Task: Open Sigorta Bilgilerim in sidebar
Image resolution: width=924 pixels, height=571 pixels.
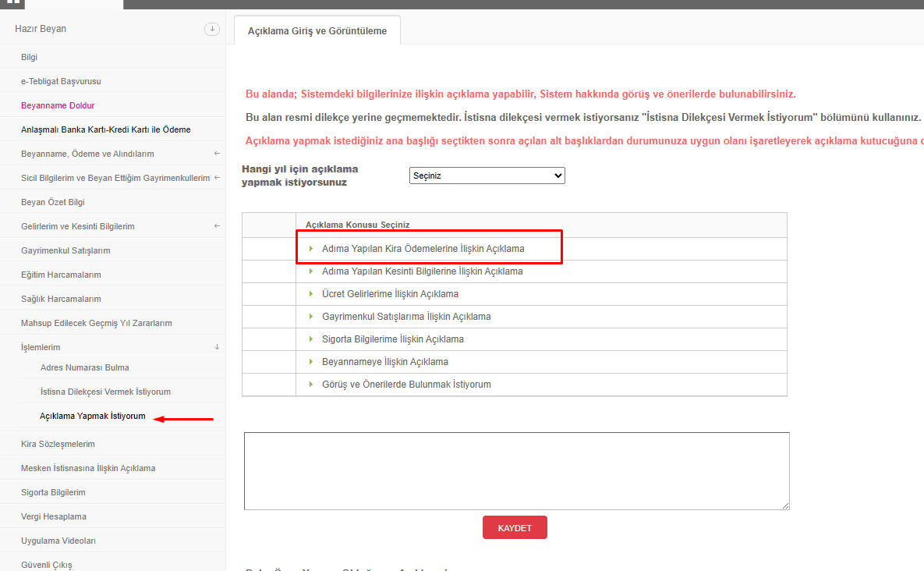Action: tap(53, 492)
